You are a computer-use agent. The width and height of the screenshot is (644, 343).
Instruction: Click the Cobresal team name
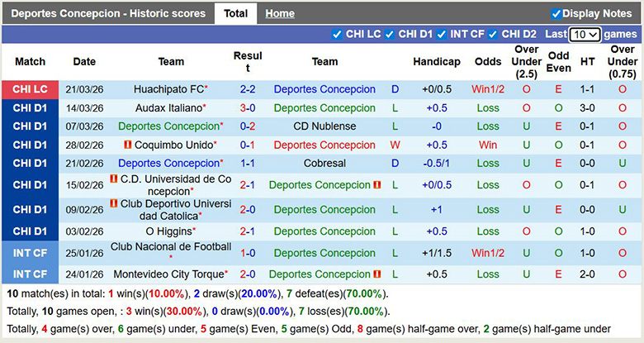[x=324, y=164]
